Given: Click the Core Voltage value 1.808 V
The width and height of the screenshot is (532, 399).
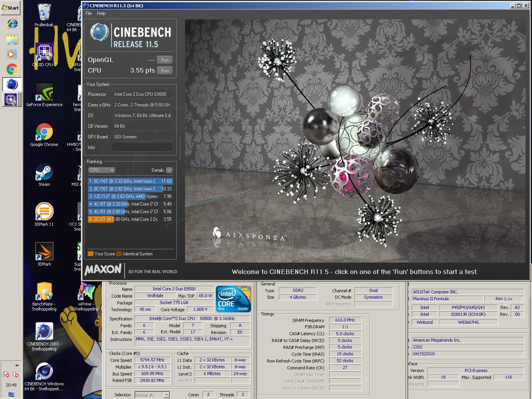Looking at the screenshot, I should (x=200, y=309).
